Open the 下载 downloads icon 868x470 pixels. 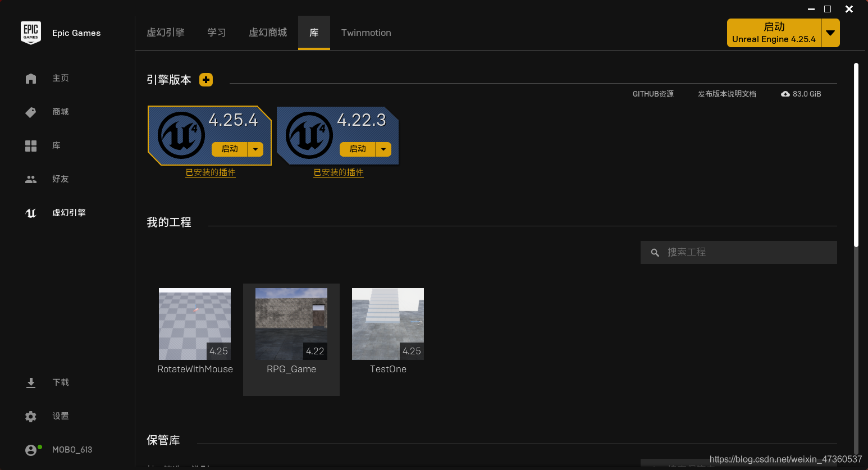(x=31, y=383)
